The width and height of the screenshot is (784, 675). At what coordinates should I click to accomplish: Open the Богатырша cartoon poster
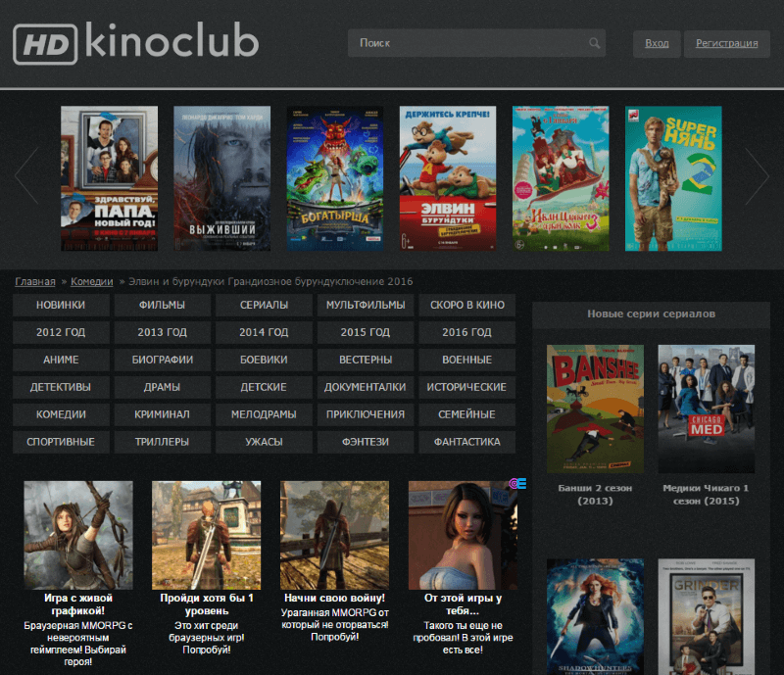tap(335, 178)
